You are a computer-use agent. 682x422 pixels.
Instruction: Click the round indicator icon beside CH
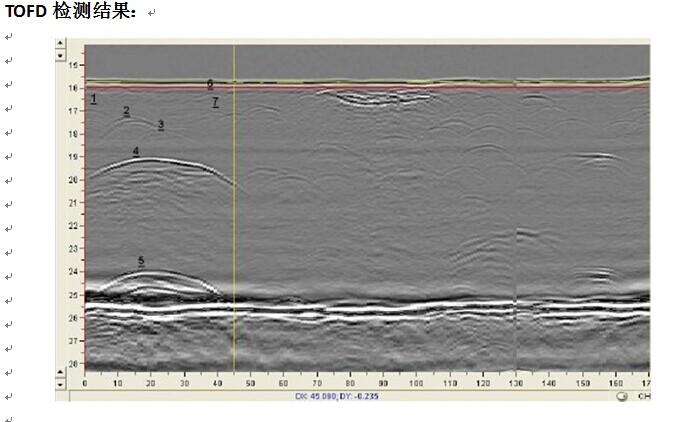[622, 396]
